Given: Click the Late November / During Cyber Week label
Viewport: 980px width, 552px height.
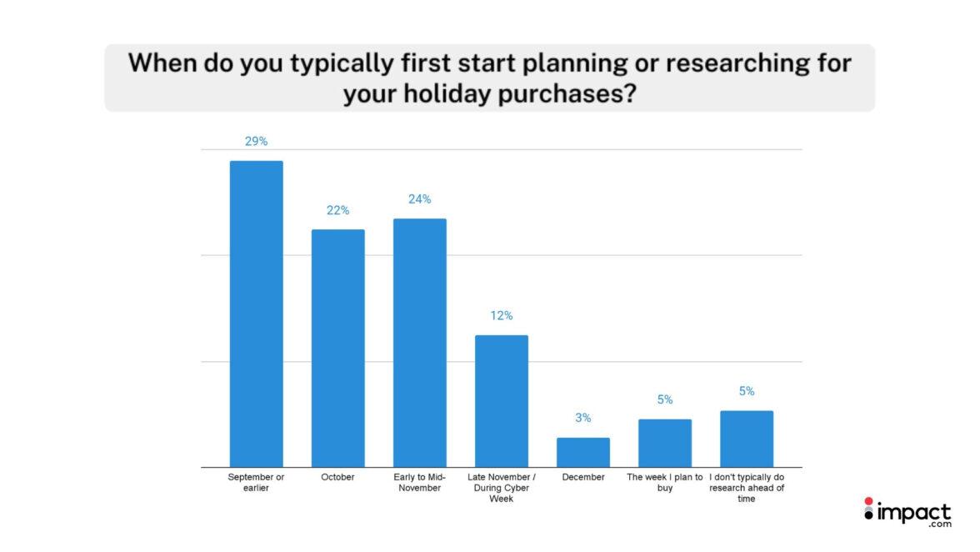Looking at the screenshot, I should click(501, 487).
